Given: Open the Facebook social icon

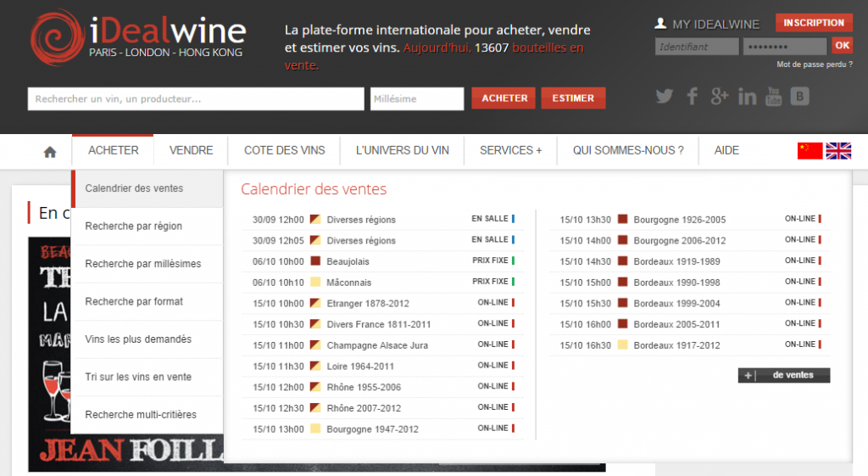Looking at the screenshot, I should [692, 97].
